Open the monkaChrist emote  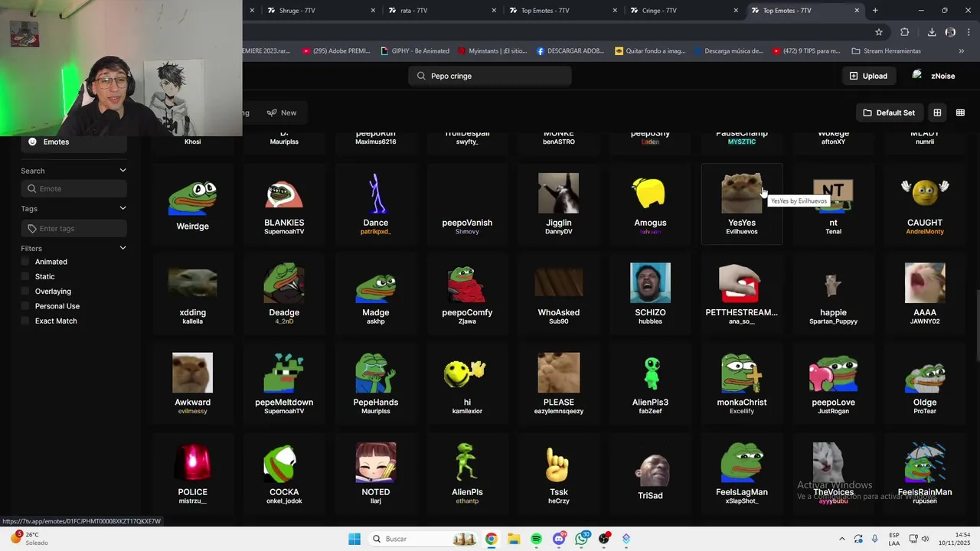pos(742,383)
